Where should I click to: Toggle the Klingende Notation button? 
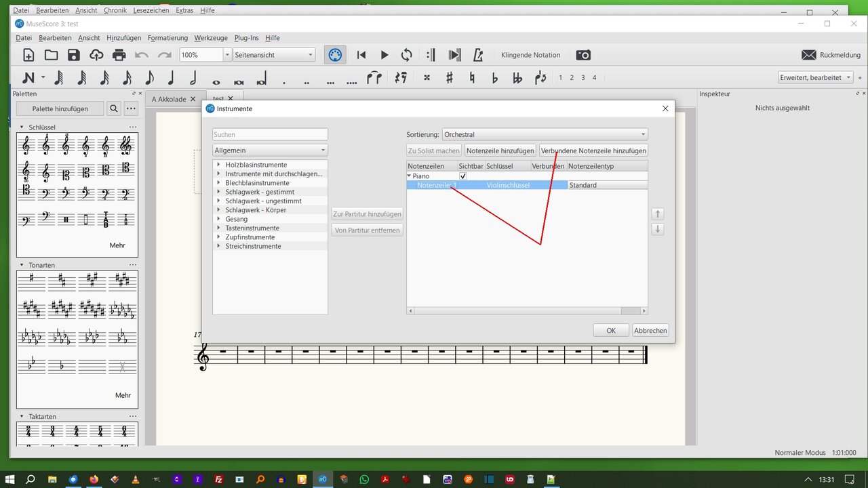(530, 55)
